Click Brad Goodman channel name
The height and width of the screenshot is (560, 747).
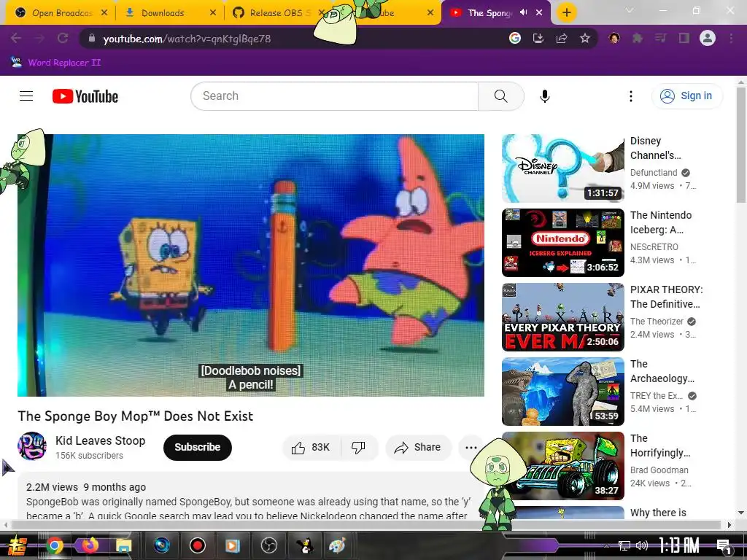[659, 470]
